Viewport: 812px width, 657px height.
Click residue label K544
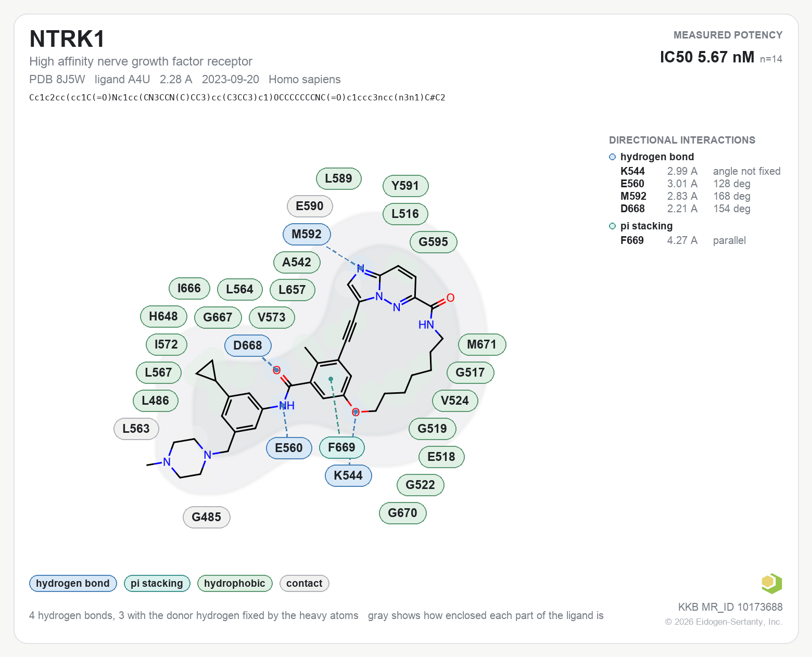[348, 475]
